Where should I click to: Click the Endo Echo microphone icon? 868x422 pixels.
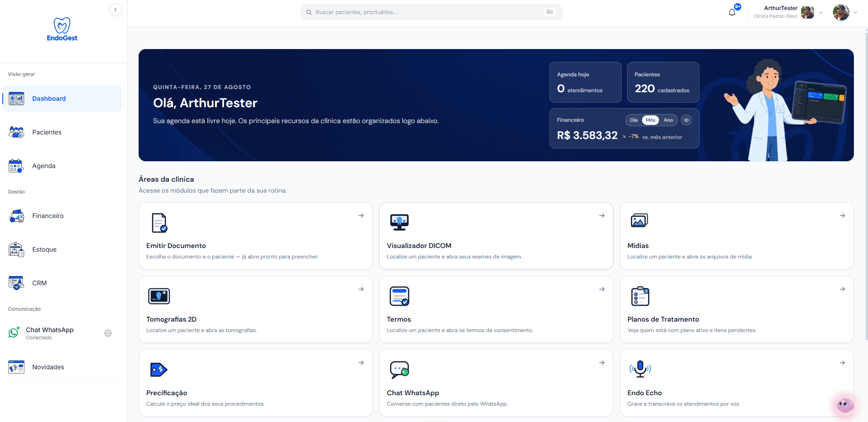click(x=640, y=369)
